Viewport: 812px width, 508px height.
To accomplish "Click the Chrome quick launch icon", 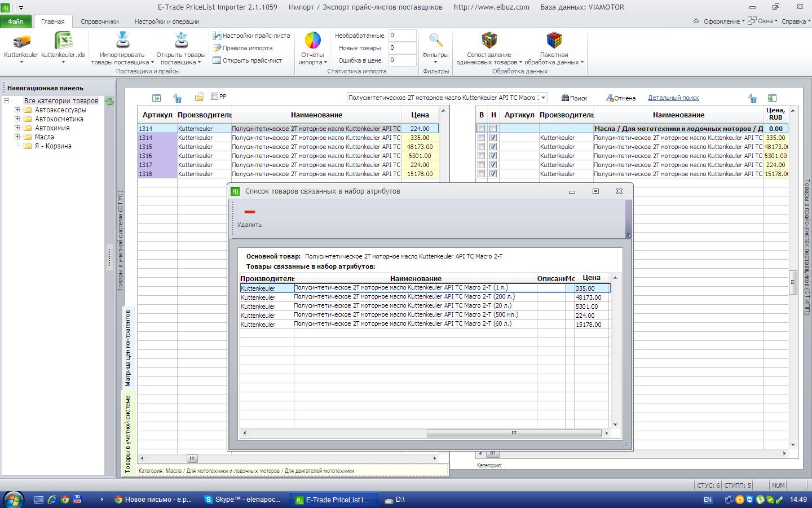I will pyautogui.click(x=65, y=500).
